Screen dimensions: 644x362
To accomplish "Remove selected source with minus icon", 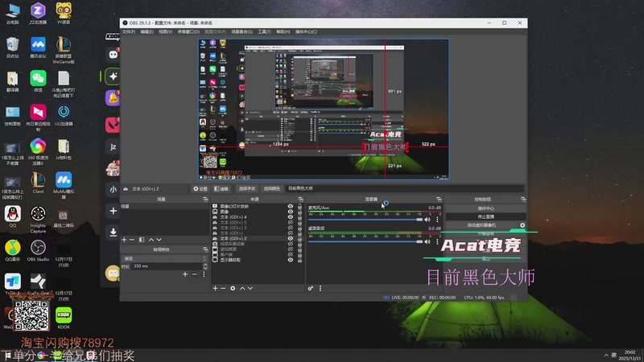I will point(223,289).
